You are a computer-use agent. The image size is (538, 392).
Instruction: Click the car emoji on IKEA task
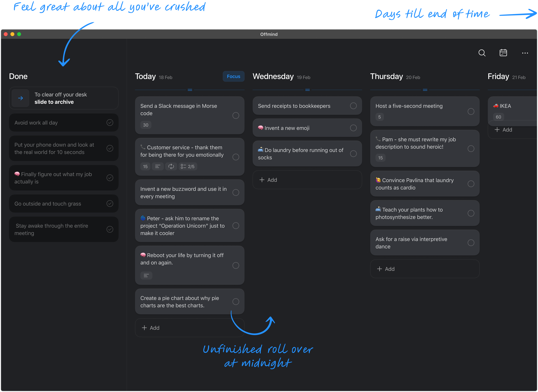[495, 106]
